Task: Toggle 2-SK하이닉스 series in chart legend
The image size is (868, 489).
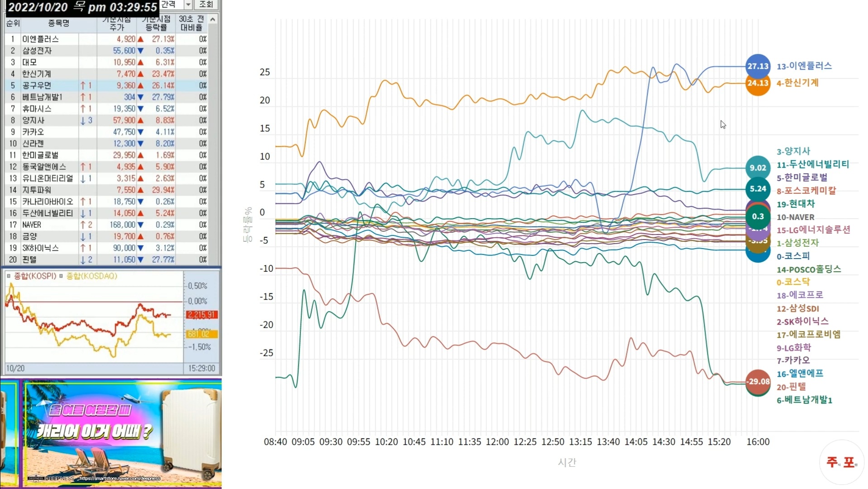Action: click(802, 321)
